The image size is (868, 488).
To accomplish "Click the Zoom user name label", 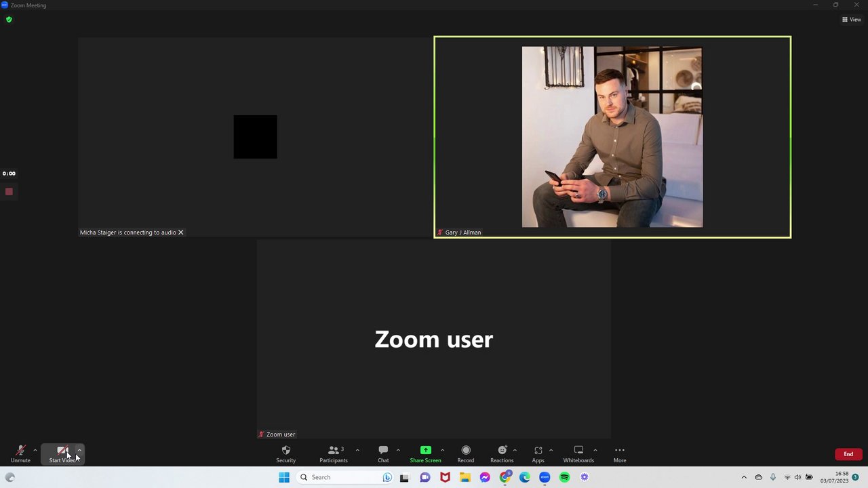I will tap(281, 434).
